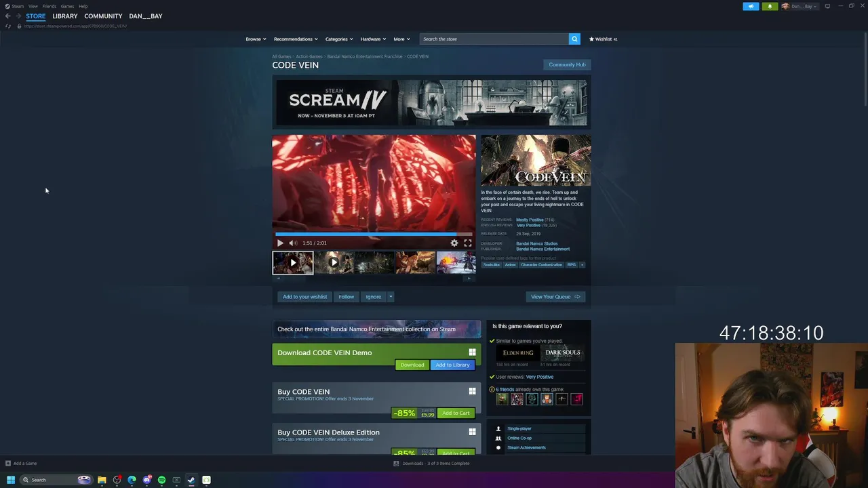Open the Steam Scream IV banner
This screenshot has width=868, height=488.
(x=431, y=102)
